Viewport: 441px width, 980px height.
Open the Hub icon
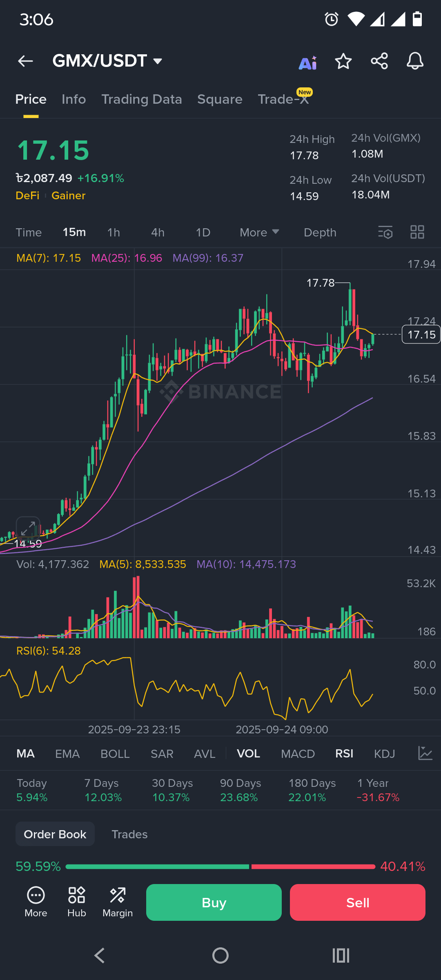77,902
